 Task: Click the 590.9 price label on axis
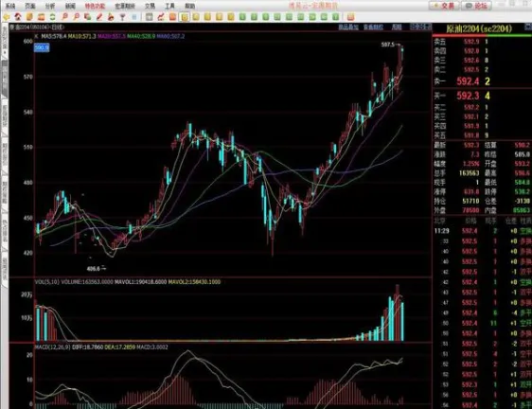[x=42, y=48]
